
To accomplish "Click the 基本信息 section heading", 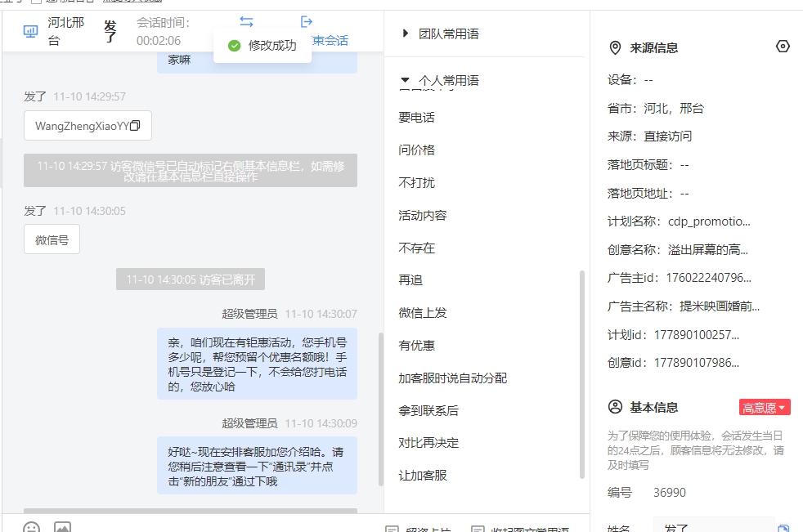I will coord(654,408).
